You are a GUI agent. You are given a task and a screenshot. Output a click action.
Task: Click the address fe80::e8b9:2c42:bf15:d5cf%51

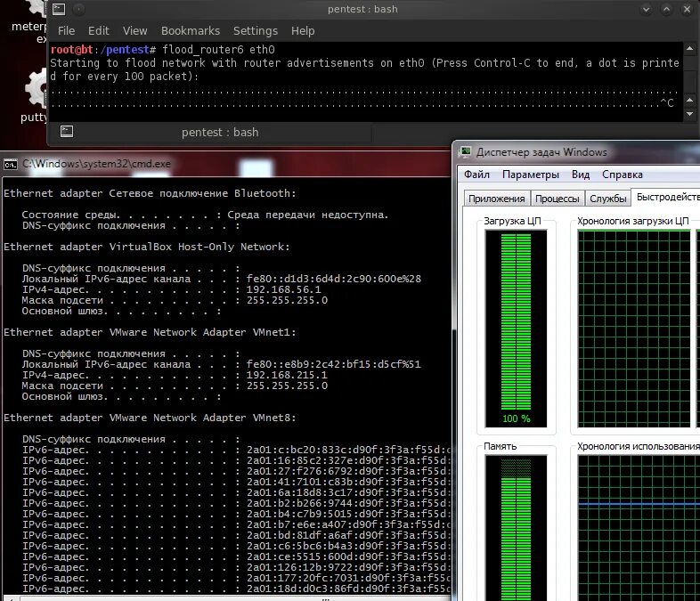point(333,364)
